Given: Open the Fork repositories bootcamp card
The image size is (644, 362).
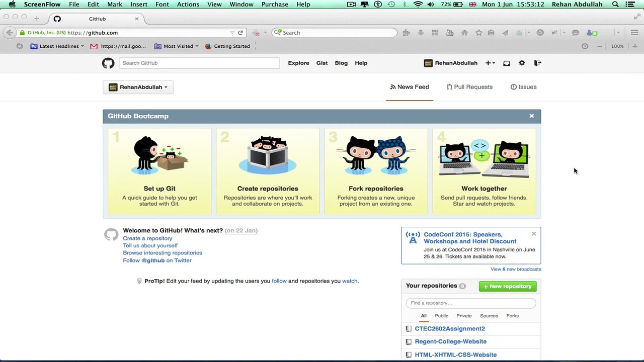Looking at the screenshot, I should pos(376,171).
